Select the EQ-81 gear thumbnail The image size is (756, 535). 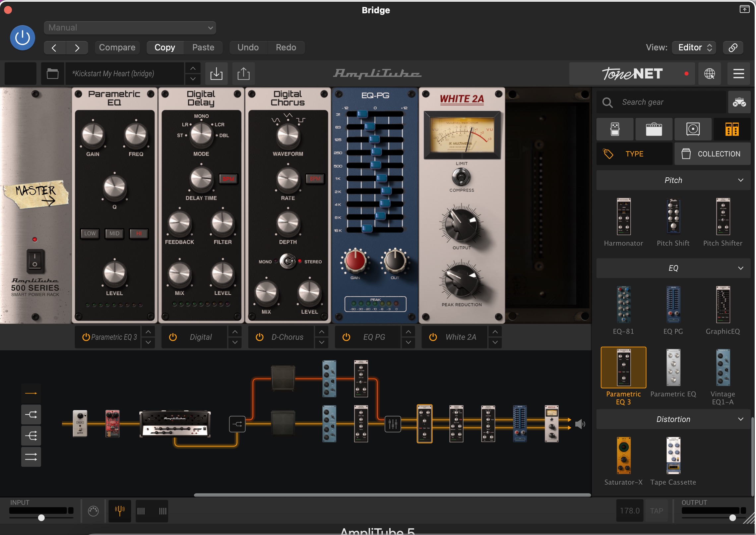[623, 305]
